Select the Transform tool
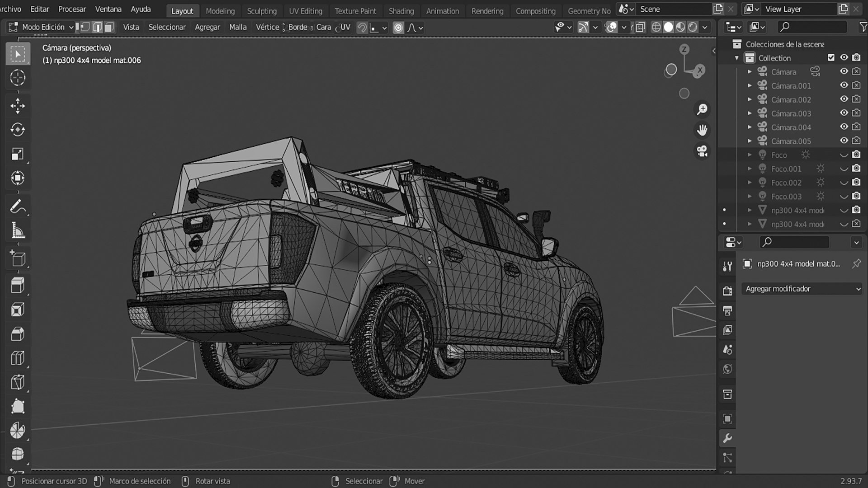The width and height of the screenshot is (868, 488). (x=18, y=178)
